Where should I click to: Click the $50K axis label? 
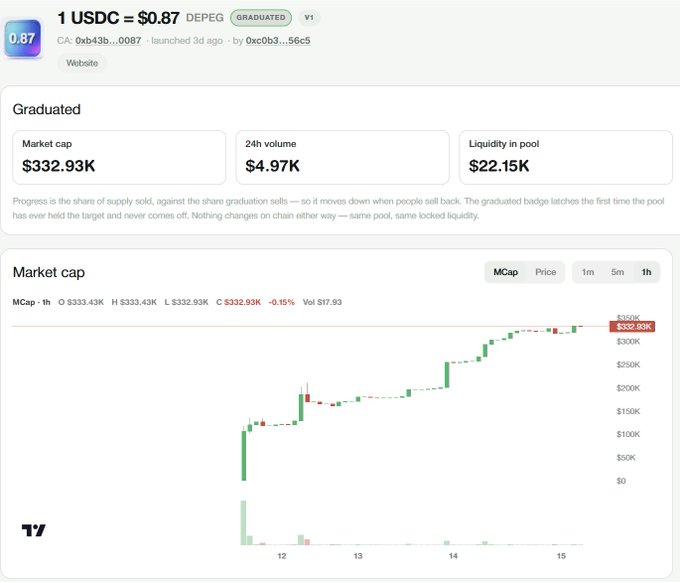626,458
